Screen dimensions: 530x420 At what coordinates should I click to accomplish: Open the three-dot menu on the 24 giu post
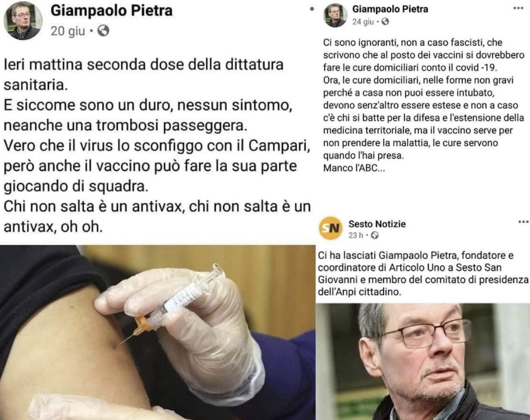[518, 8]
